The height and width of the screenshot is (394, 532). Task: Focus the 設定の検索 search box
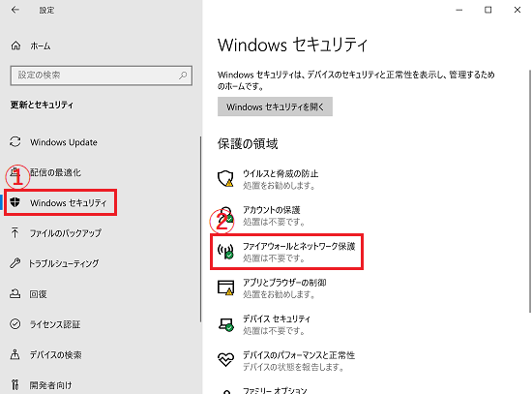click(102, 76)
